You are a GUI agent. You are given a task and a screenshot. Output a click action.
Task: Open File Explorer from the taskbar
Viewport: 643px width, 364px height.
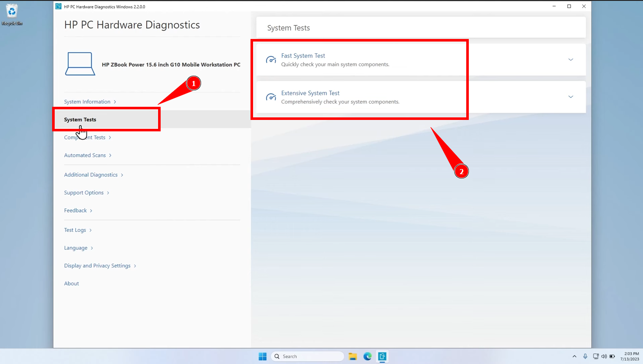click(353, 356)
